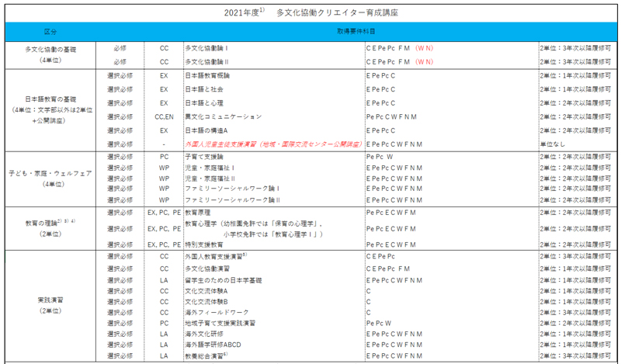Click the 日本語教育概論 course name
Image resolution: width=621 pixels, height=364 pixels.
[x=207, y=75]
